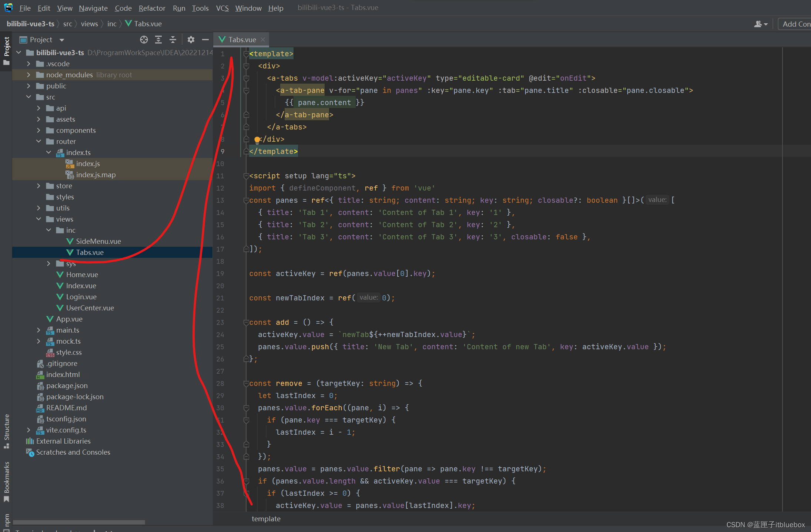811x532 pixels.
Task: Open the Project panel settings gear
Action: (191, 40)
